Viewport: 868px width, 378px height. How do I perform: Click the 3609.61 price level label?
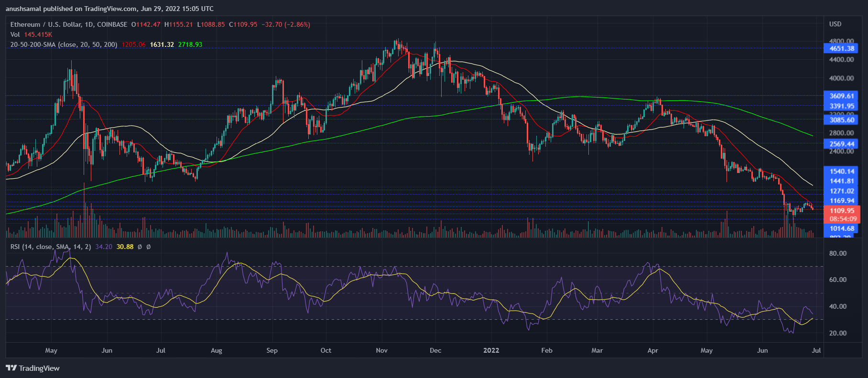click(x=842, y=96)
